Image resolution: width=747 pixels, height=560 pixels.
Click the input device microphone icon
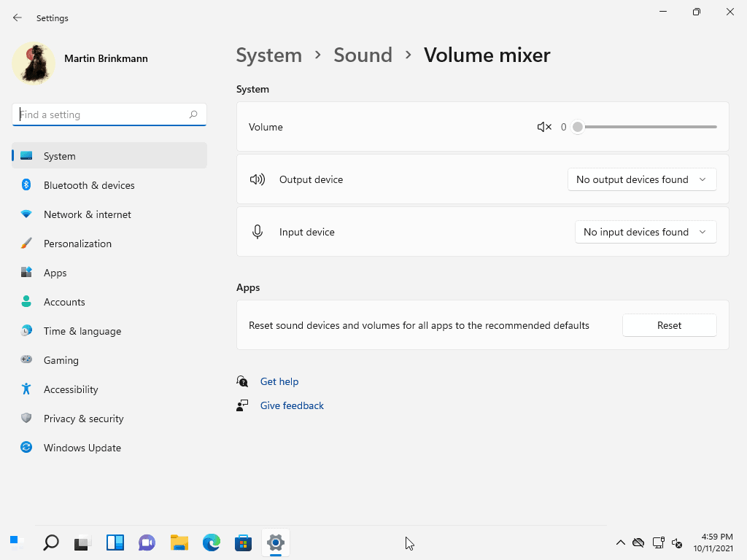(258, 231)
